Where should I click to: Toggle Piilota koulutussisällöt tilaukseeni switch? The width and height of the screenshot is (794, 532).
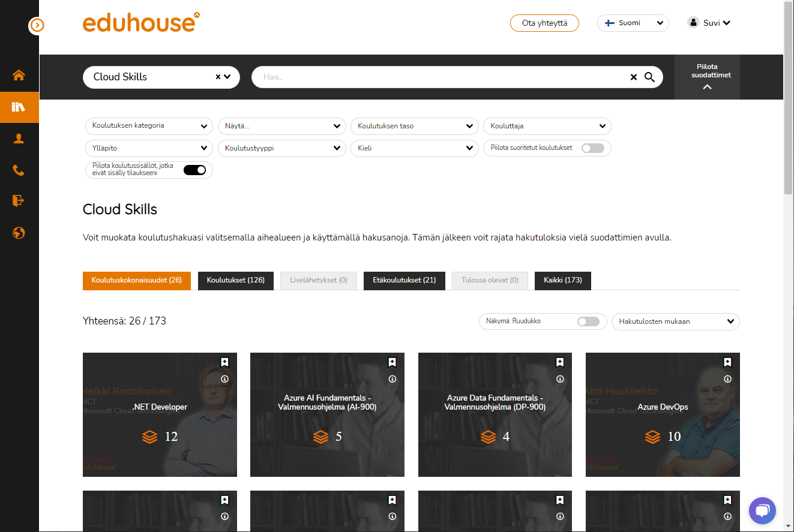pos(194,170)
